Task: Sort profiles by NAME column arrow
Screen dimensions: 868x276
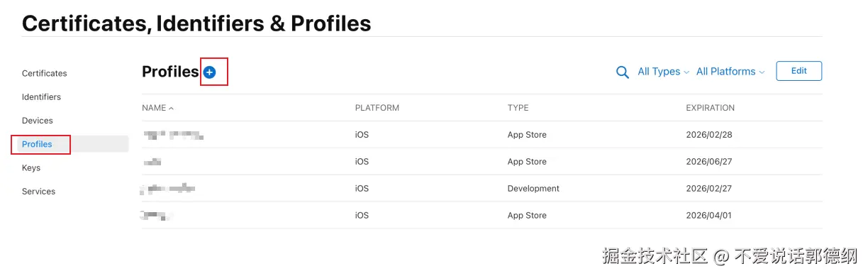Action: 172,109
